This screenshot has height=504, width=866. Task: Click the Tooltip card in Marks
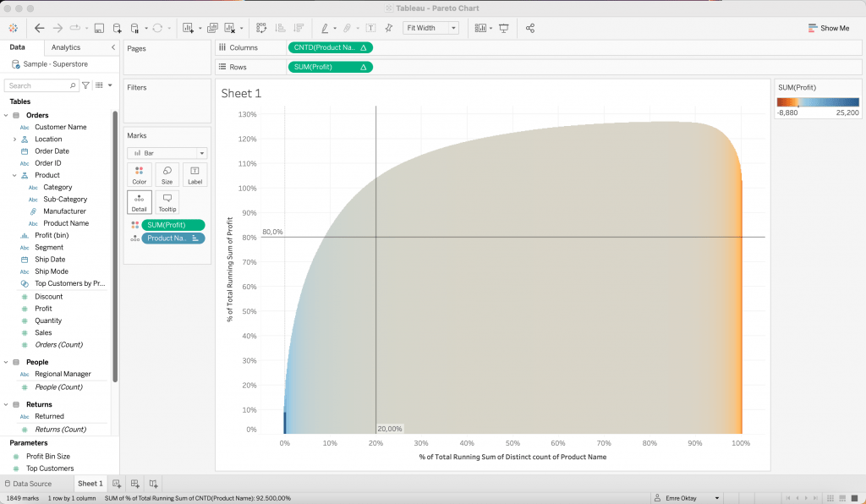coord(167,201)
